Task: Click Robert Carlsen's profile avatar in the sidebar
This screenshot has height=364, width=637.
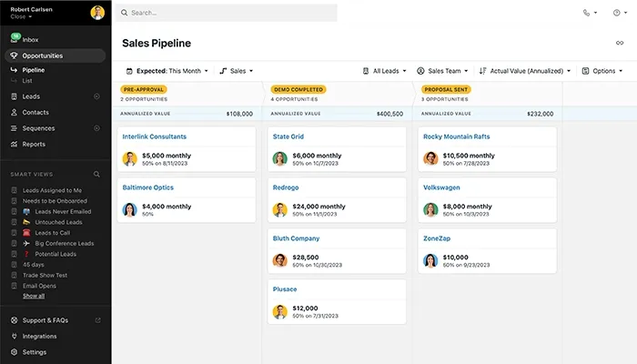Action: click(x=97, y=13)
